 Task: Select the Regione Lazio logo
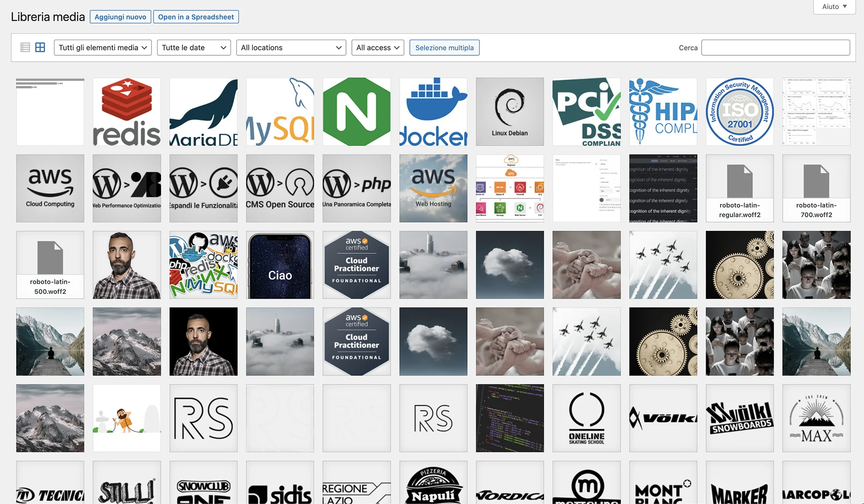(x=357, y=482)
